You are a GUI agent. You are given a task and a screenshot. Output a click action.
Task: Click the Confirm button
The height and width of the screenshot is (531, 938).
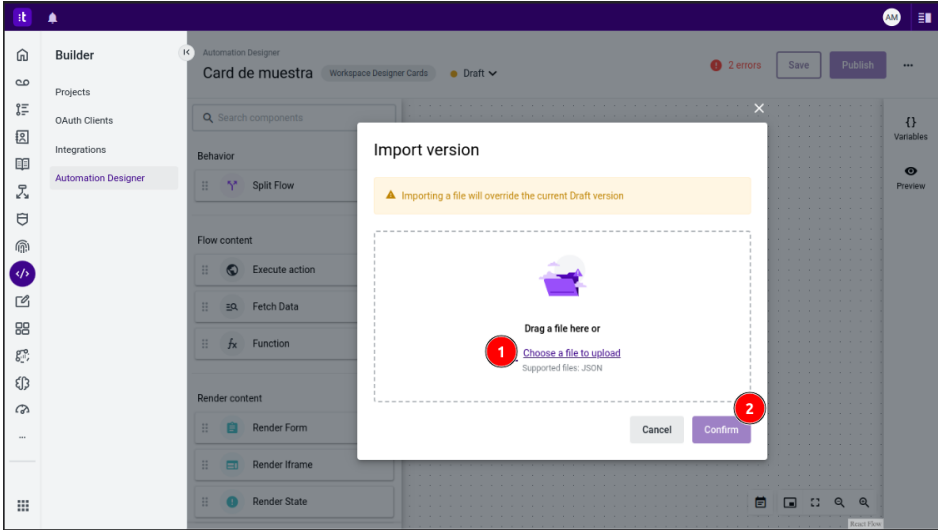coord(721,430)
